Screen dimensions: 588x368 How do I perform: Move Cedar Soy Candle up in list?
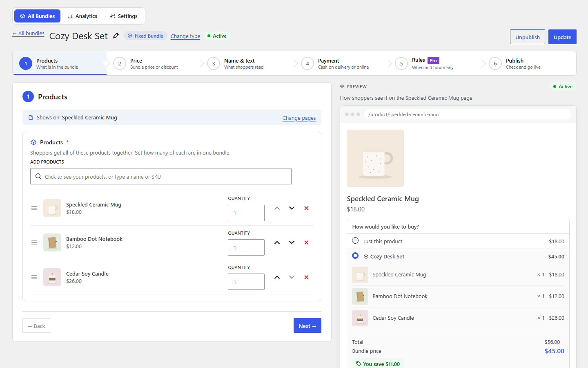tap(277, 277)
